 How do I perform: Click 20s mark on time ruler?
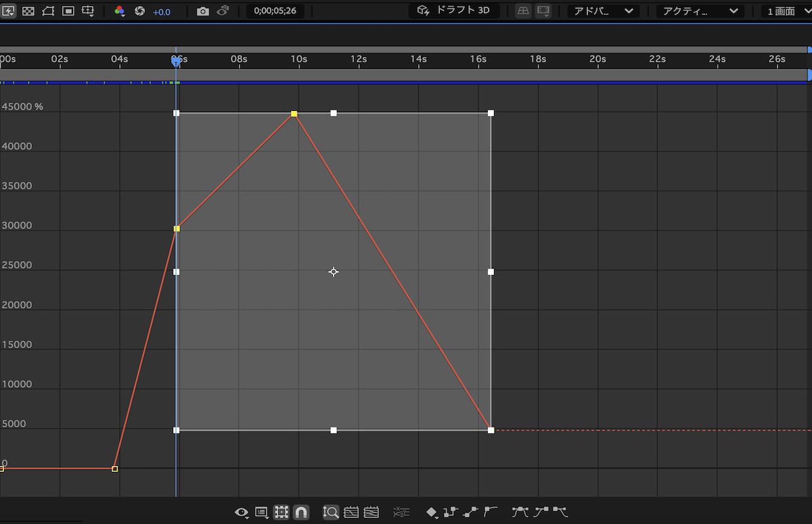pyautogui.click(x=597, y=59)
